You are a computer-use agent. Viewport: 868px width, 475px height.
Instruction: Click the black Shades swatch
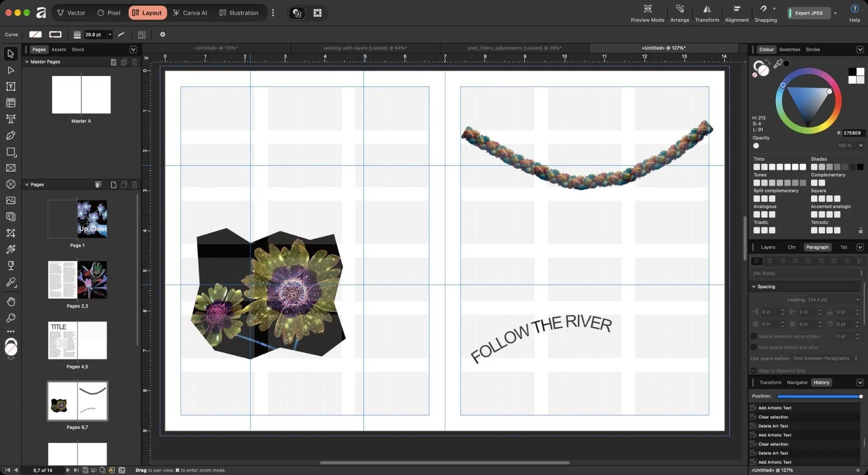coord(860,167)
